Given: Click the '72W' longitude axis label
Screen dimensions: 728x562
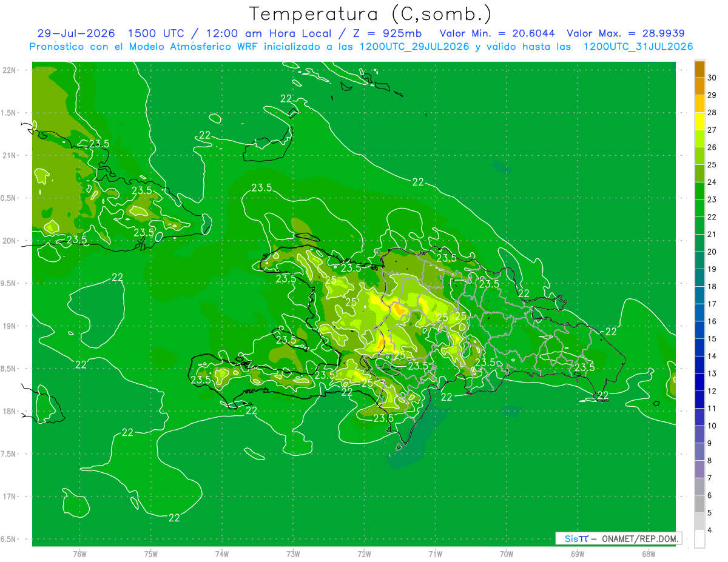Looking at the screenshot, I should 364,554.
